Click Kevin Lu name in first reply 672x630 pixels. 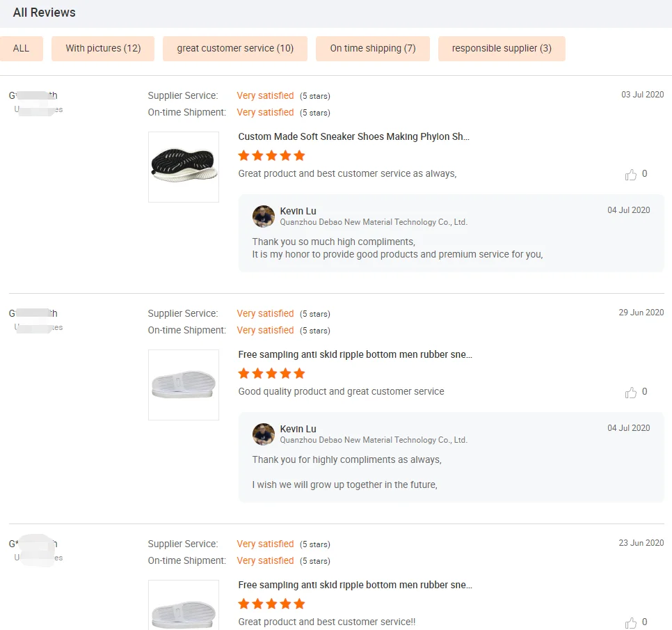(x=298, y=211)
